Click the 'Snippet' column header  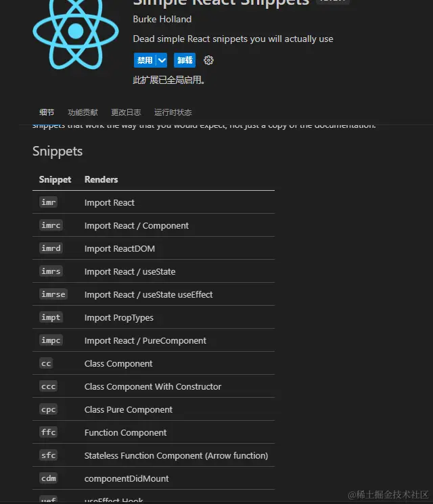pos(55,179)
